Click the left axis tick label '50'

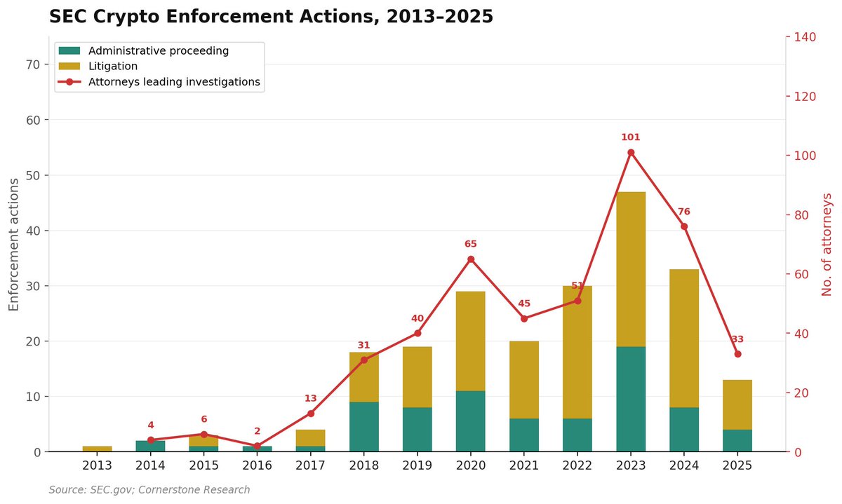(x=34, y=175)
